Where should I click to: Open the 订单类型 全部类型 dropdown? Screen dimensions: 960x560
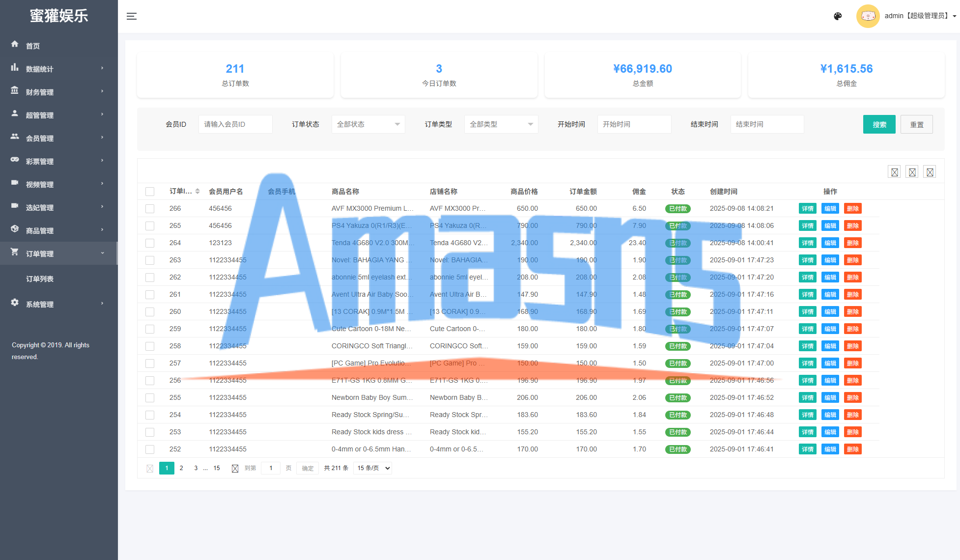point(501,124)
